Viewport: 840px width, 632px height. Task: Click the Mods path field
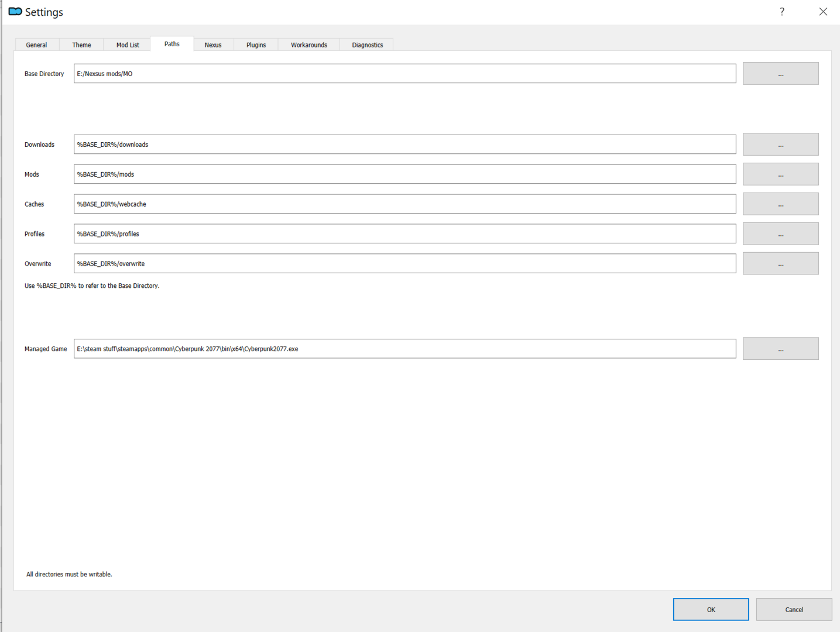point(404,174)
